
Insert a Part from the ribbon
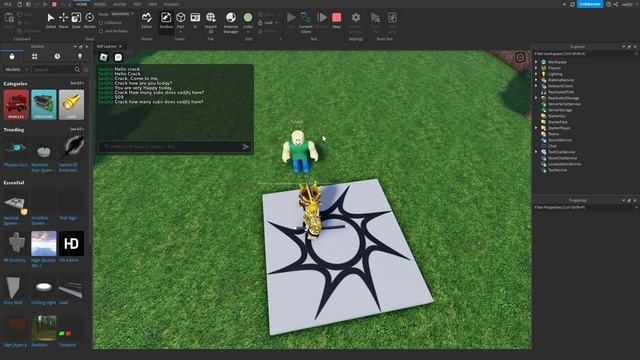click(x=180, y=20)
